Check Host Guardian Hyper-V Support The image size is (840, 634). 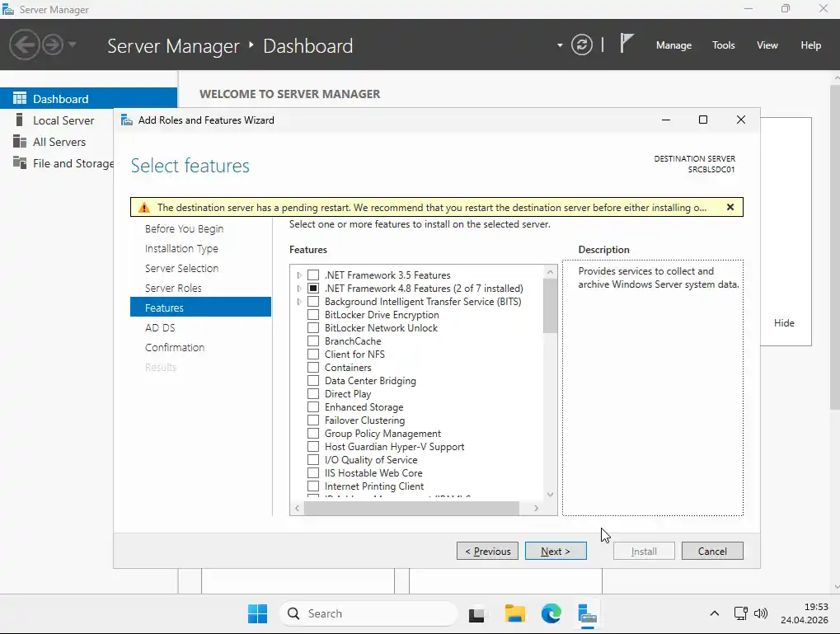pos(313,446)
